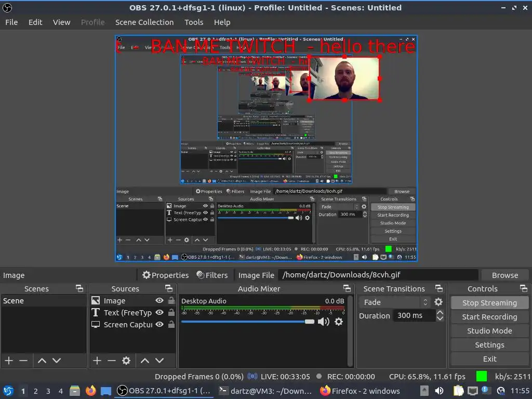Add a new source with plus icon
The width and height of the screenshot is (532, 399).
click(x=97, y=361)
